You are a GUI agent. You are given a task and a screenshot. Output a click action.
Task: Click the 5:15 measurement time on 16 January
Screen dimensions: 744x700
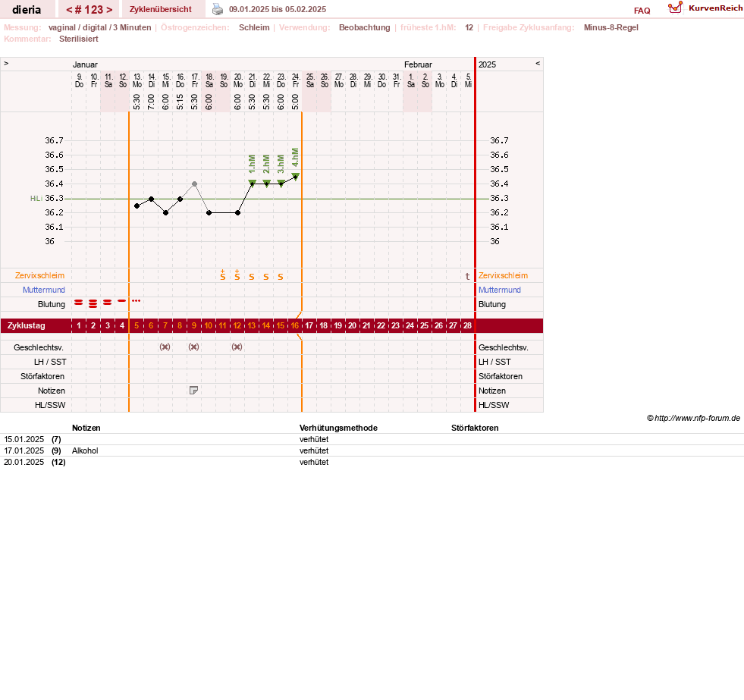180,102
